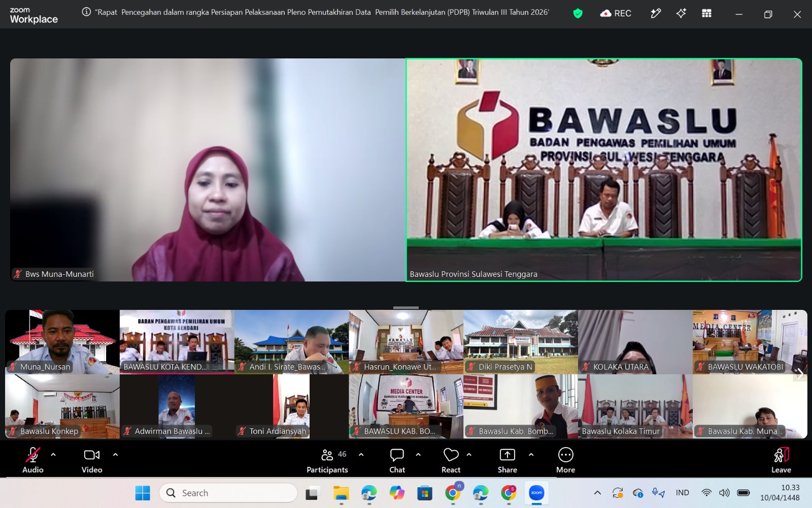Screen dimensions: 812x508
Task: Open File Explorer from the taskbar
Action: (341, 493)
